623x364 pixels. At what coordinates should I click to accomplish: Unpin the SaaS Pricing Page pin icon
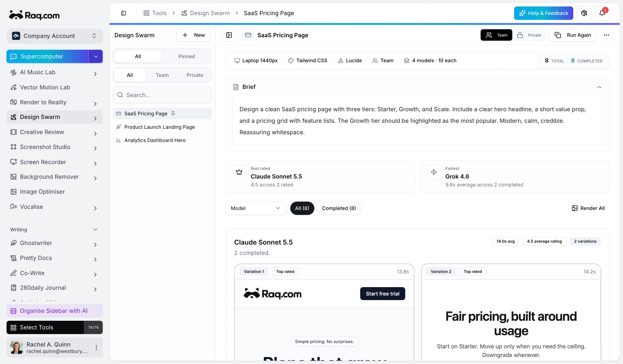(173, 113)
